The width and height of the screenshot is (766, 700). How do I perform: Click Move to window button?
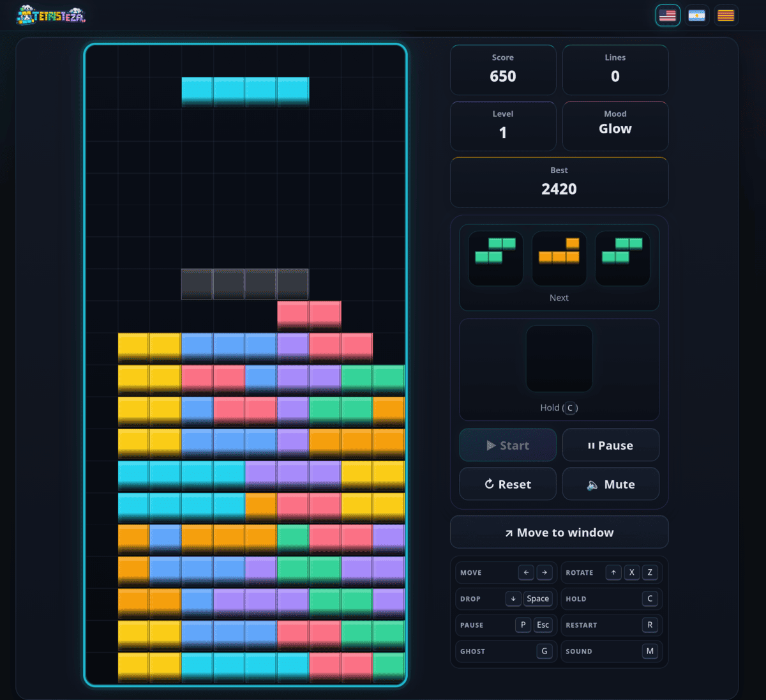[x=559, y=532]
